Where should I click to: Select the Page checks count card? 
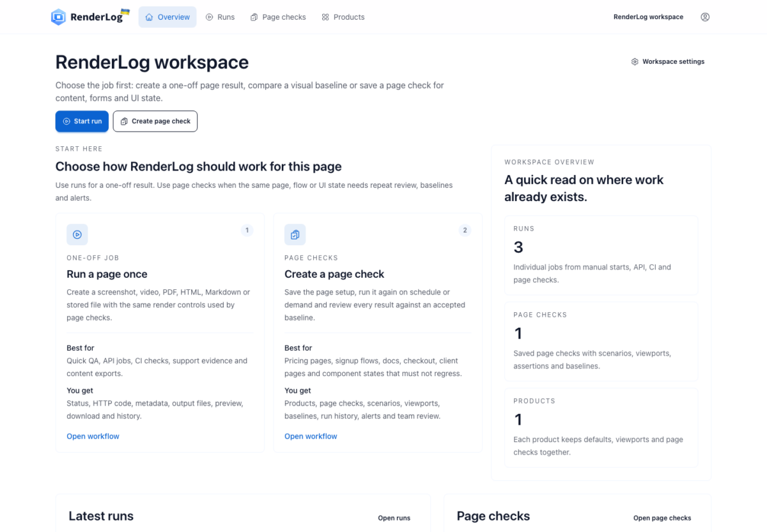click(x=601, y=342)
